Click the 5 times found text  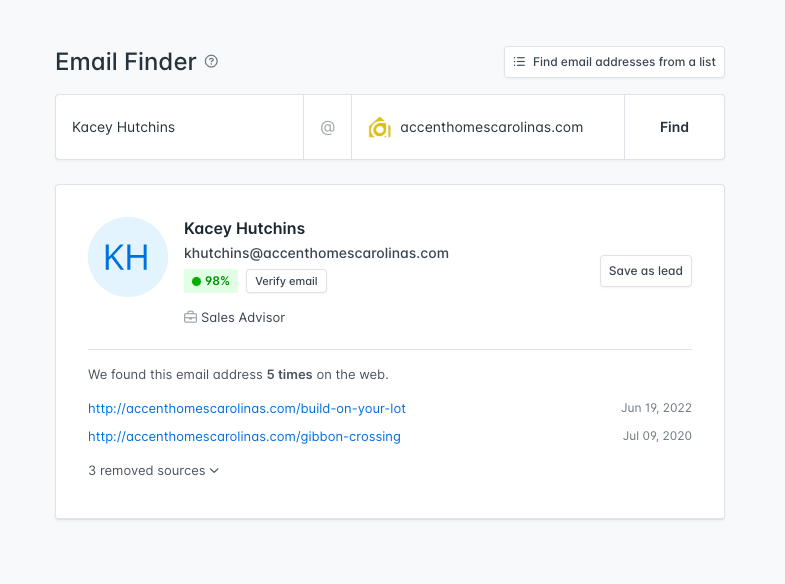coord(289,374)
